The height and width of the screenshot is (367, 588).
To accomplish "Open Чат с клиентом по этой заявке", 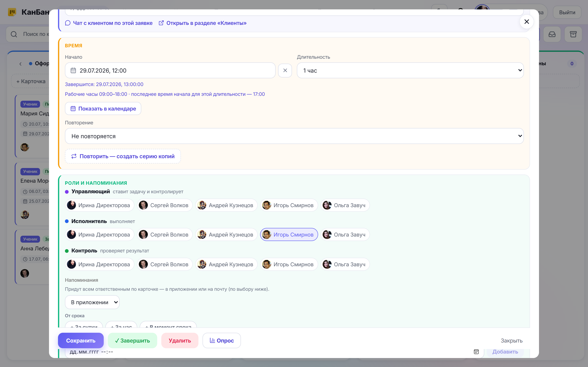I will coord(109,23).
